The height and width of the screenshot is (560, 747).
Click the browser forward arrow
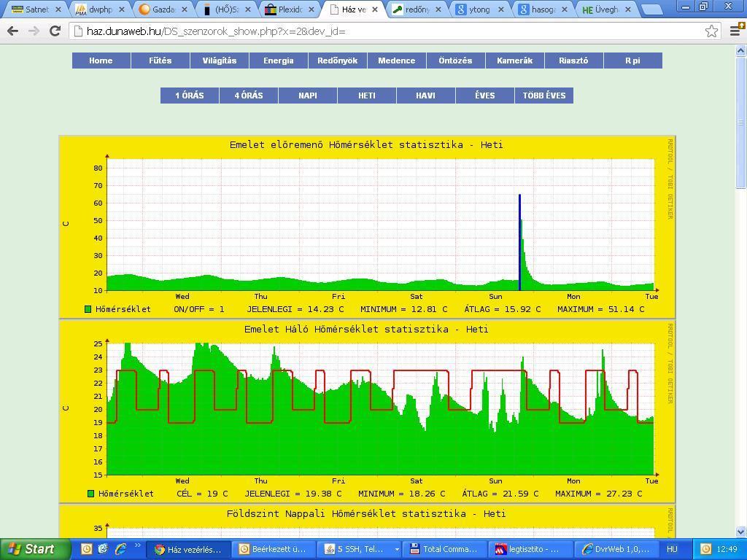pyautogui.click(x=34, y=31)
